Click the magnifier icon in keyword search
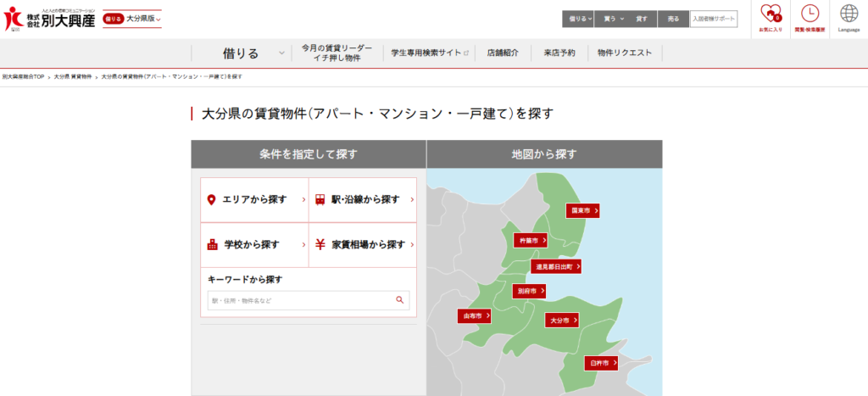 tap(399, 300)
